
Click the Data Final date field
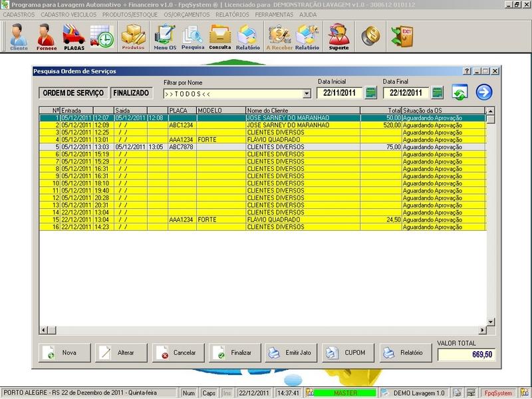pos(406,92)
